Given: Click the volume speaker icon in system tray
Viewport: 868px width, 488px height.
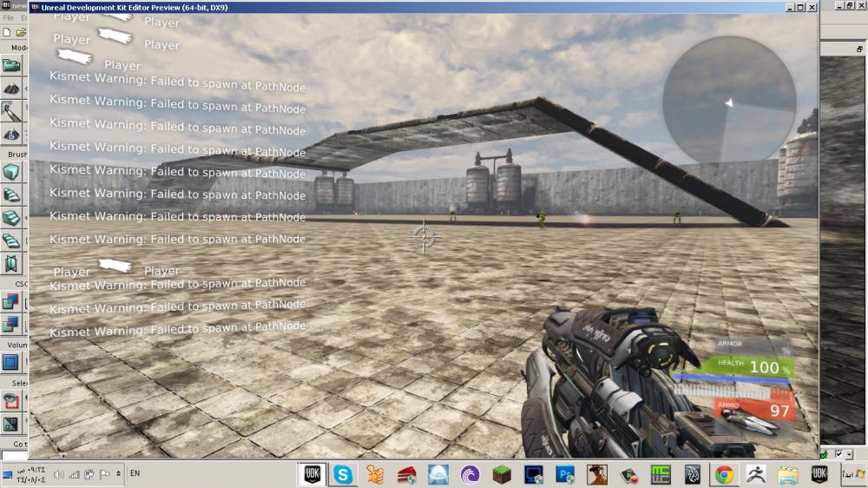Looking at the screenshot, I should pyautogui.click(x=59, y=474).
